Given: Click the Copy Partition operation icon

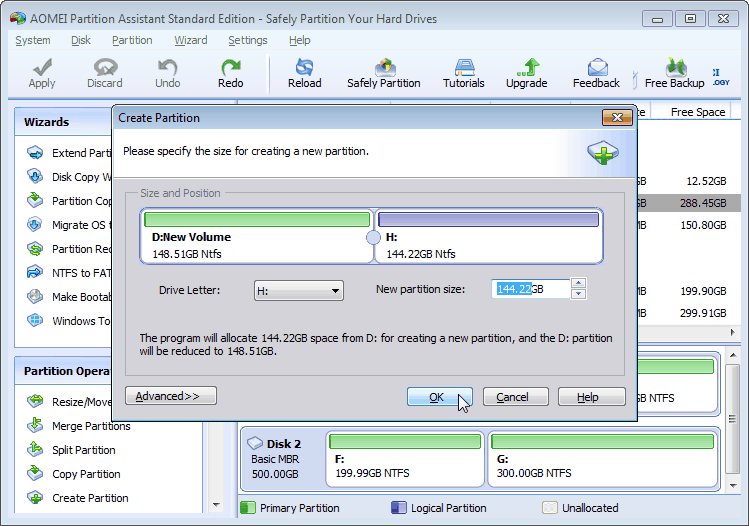Looking at the screenshot, I should 35,473.
